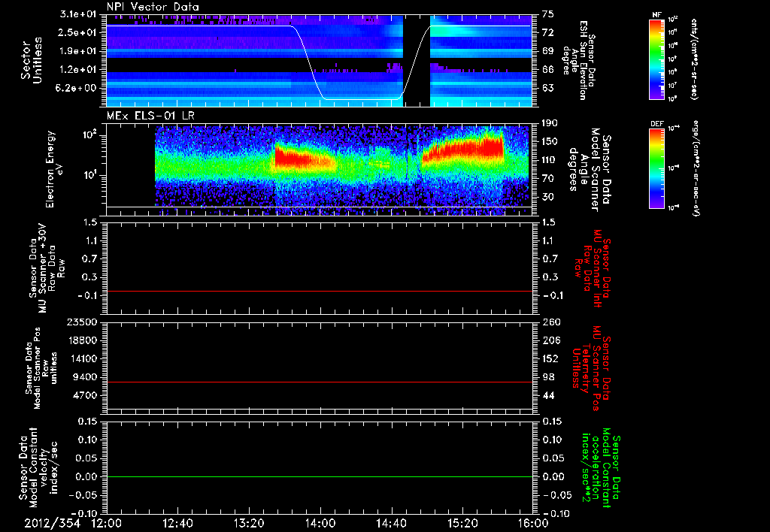This screenshot has width=770, height=532.
Task: Select the 'MEx ELS-01 LR' panel title
Action: coord(150,116)
